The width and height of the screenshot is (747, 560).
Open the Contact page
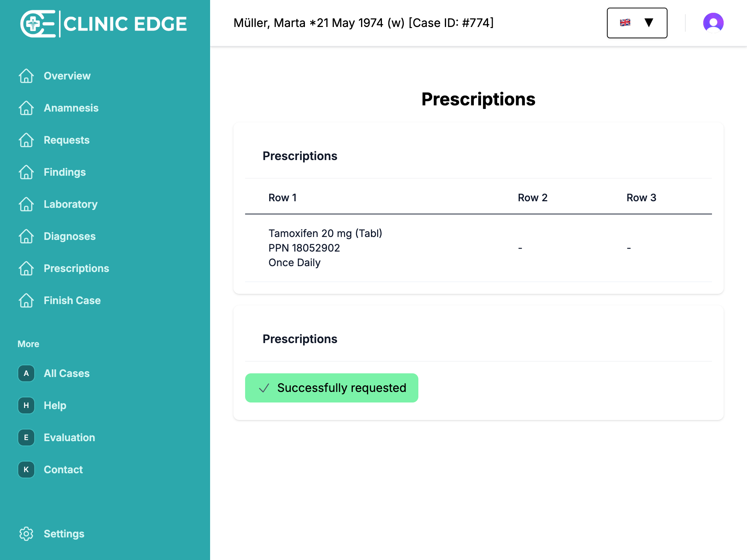63,470
